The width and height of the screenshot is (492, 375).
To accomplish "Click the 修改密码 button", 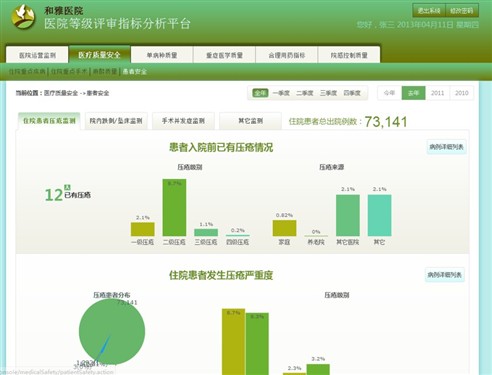I will 462,11.
